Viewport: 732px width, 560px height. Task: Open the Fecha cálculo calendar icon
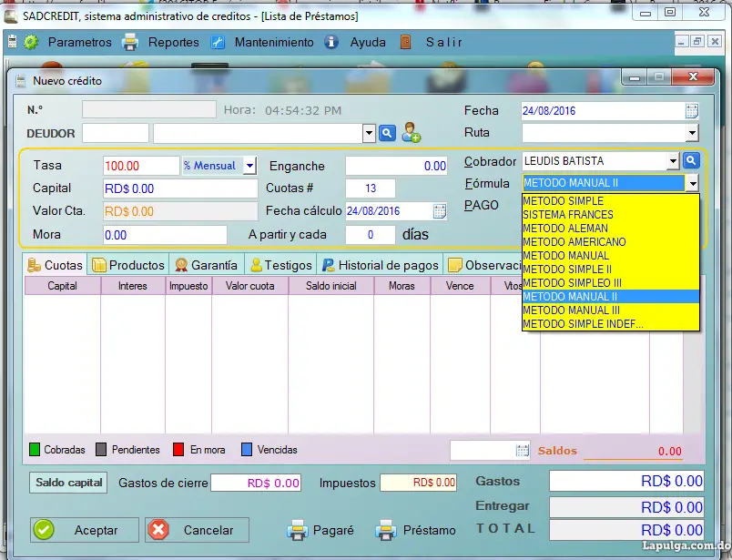(x=440, y=211)
